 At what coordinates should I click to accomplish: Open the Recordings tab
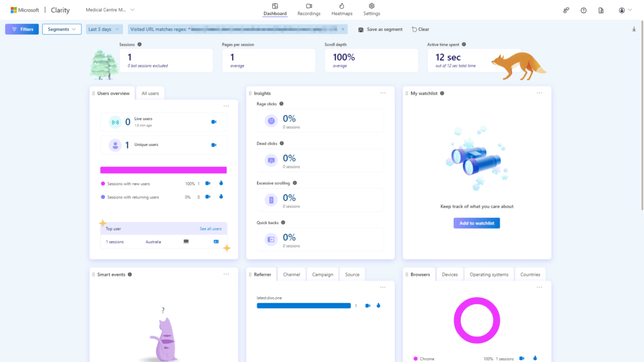pyautogui.click(x=309, y=9)
